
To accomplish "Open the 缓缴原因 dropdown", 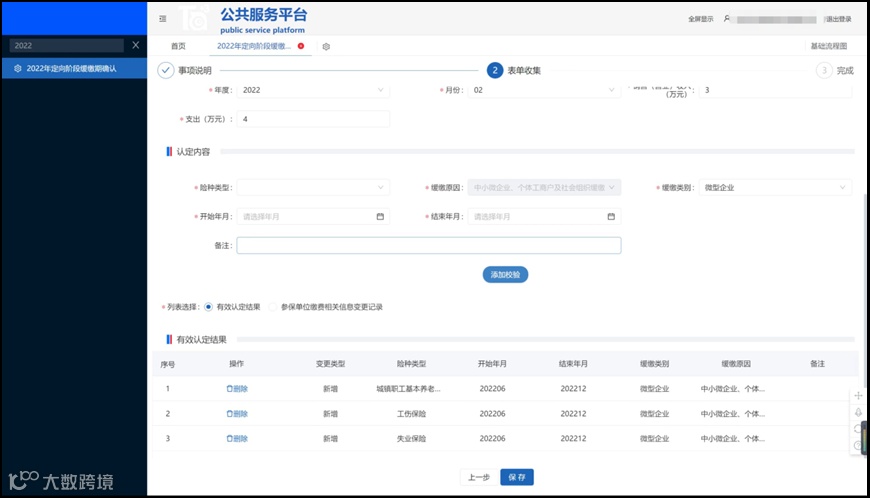I will tap(544, 187).
